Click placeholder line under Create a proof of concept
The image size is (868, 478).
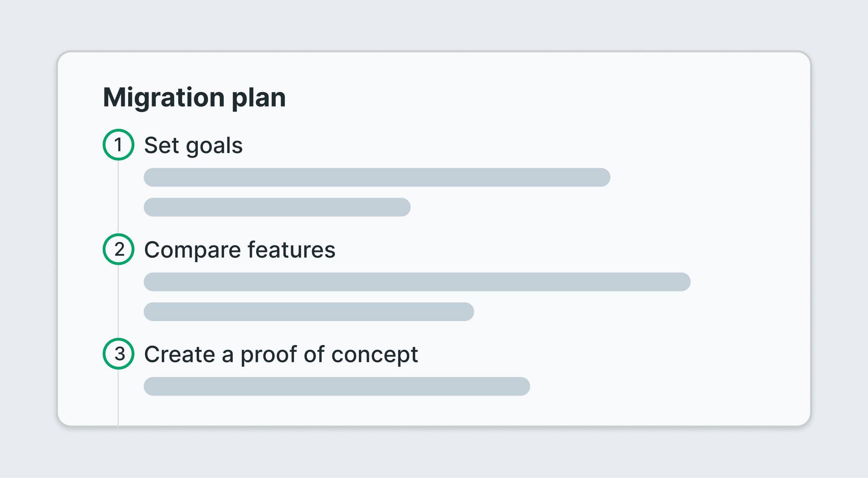tap(337, 386)
